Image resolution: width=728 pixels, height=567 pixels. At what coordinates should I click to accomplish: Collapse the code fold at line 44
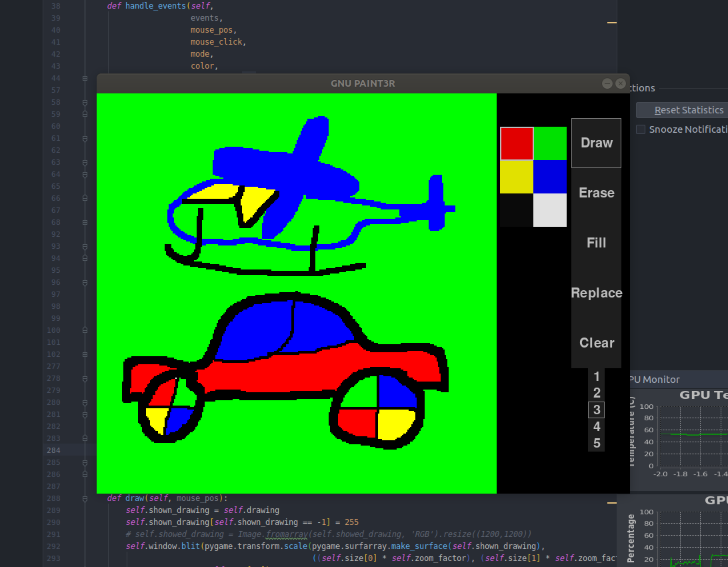(84, 77)
